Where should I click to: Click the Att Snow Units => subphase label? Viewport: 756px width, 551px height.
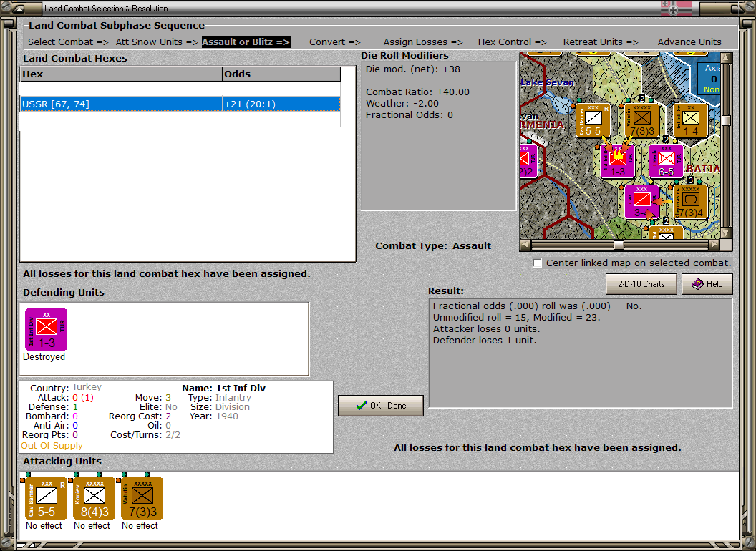click(x=157, y=42)
